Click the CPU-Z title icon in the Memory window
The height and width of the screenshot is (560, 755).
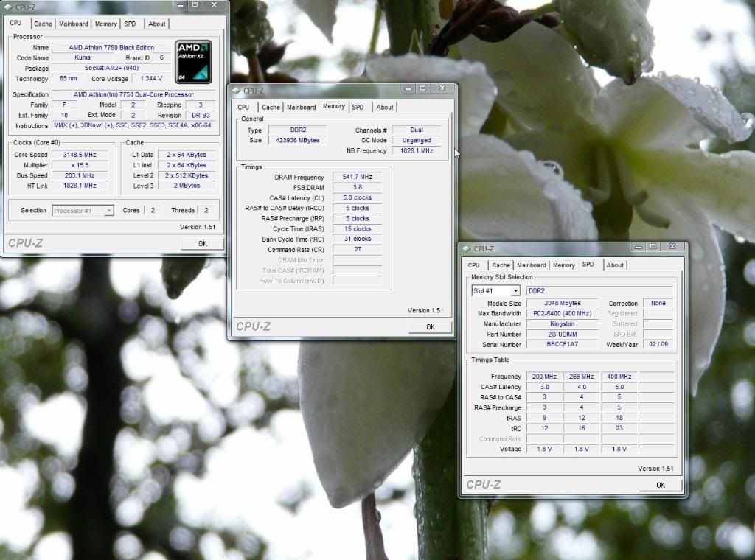[x=236, y=91]
